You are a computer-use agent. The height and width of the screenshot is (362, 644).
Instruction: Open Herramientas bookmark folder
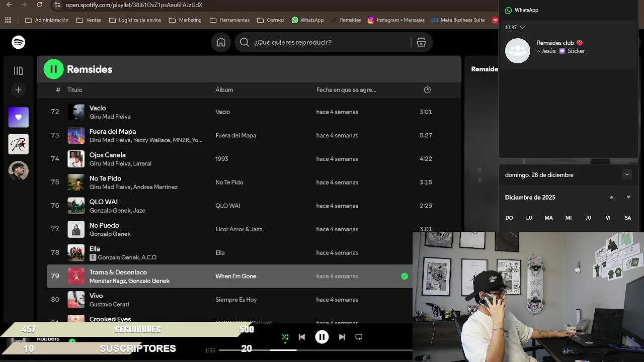coord(229,20)
